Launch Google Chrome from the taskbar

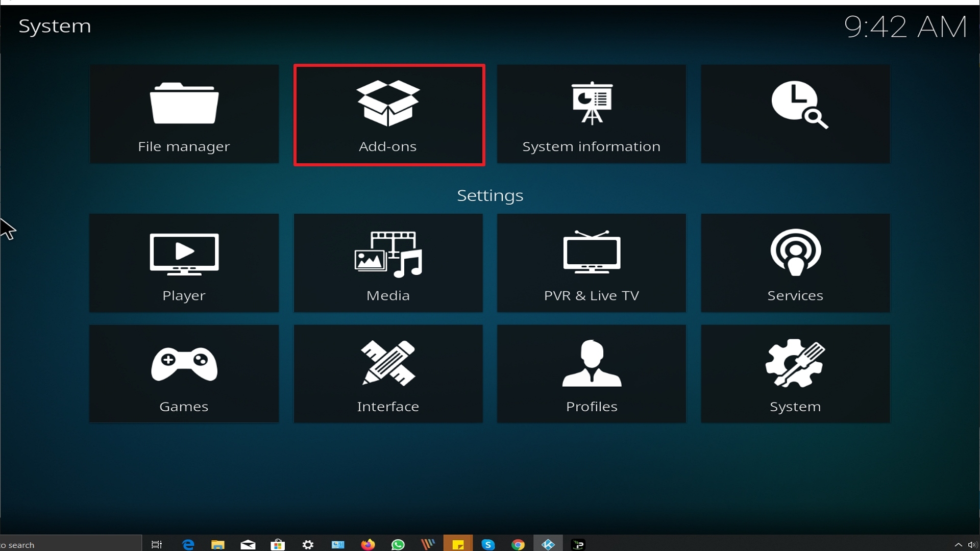518,544
